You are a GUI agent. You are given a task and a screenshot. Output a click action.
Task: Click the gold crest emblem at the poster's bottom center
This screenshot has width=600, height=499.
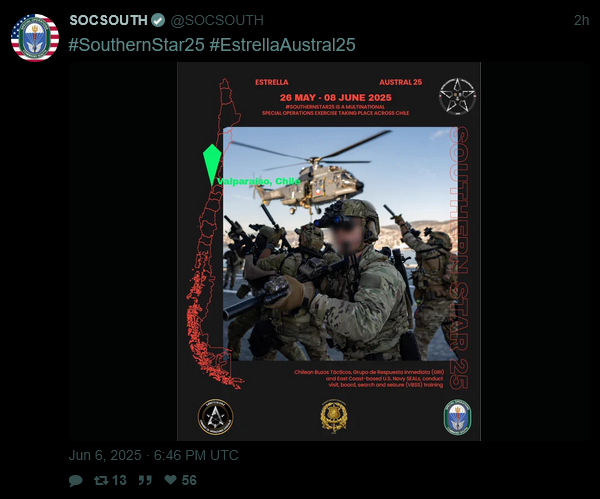point(334,416)
